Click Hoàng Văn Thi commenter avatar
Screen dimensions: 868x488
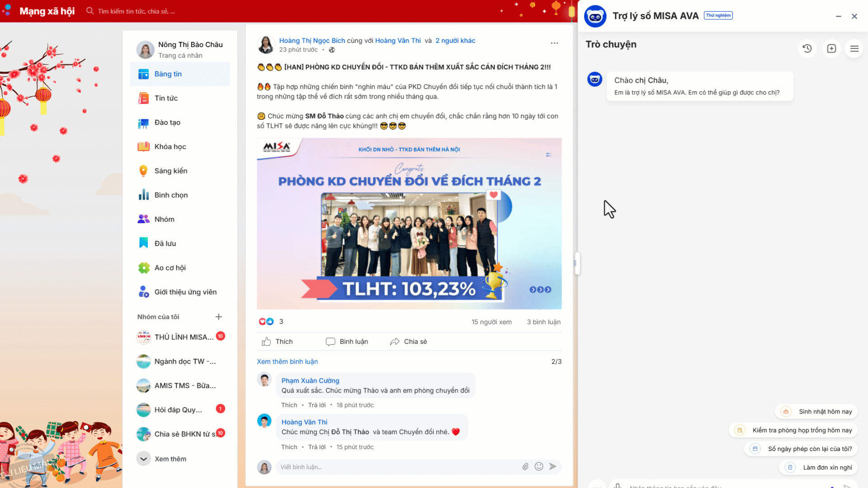[264, 421]
